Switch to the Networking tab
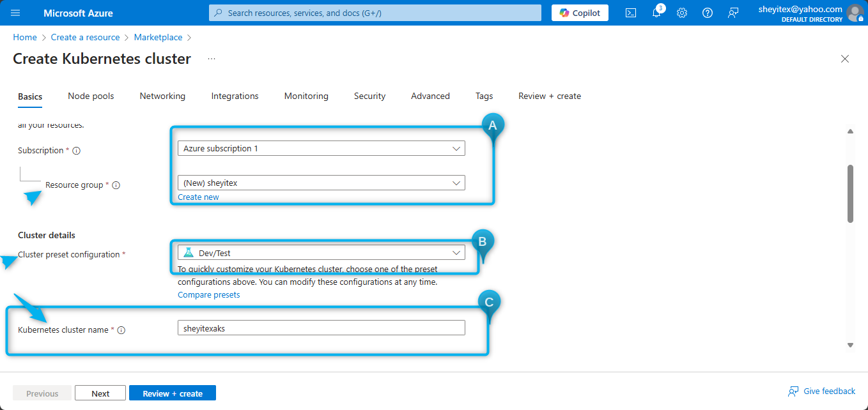 [162, 96]
